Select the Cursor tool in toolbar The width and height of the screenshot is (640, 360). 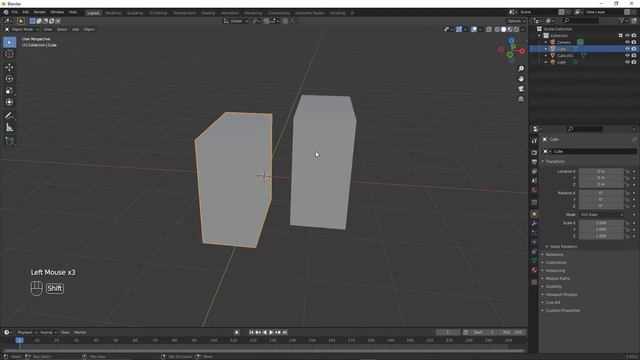pos(9,54)
